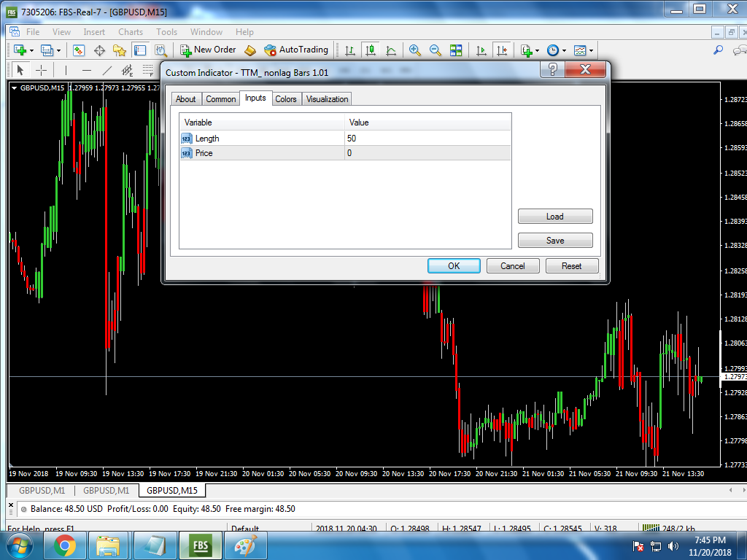Viewport: 747px width, 560px height.
Task: Select the Equidistant Channel tool
Action: (127, 71)
